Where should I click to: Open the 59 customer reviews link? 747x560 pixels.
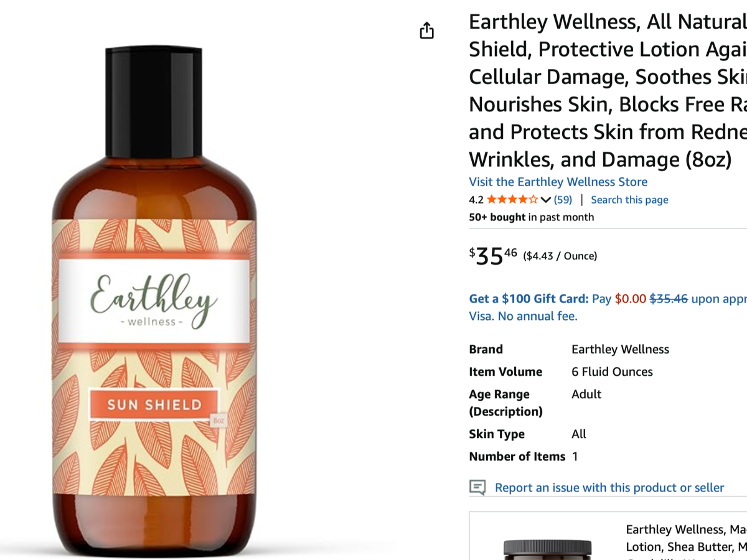[x=563, y=200]
